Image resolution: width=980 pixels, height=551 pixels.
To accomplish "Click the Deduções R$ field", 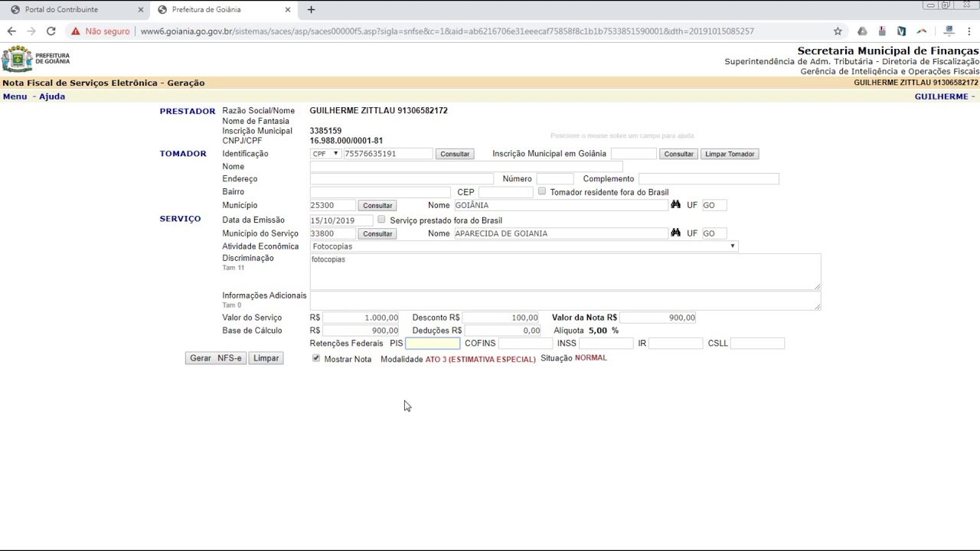I will pos(503,331).
